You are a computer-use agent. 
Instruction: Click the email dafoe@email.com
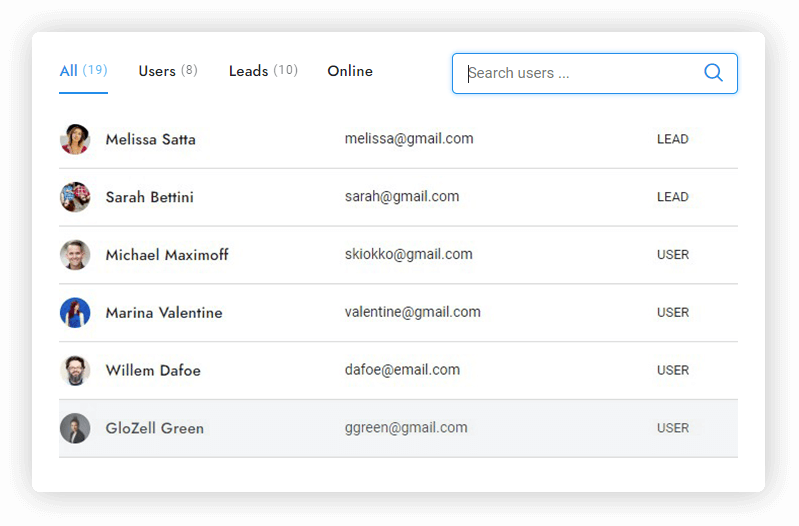point(402,370)
